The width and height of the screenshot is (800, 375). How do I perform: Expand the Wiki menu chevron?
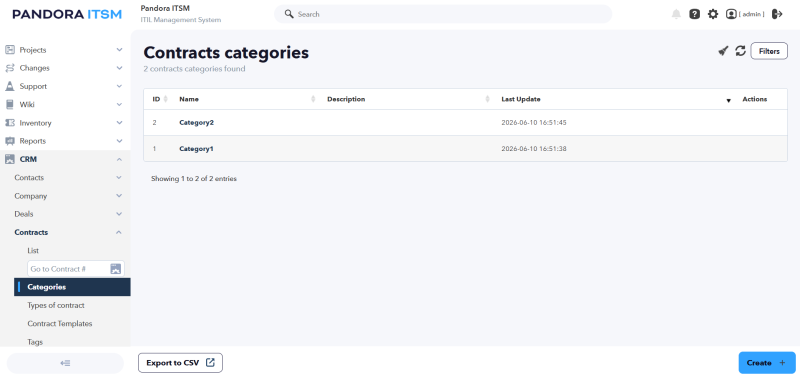pos(119,105)
